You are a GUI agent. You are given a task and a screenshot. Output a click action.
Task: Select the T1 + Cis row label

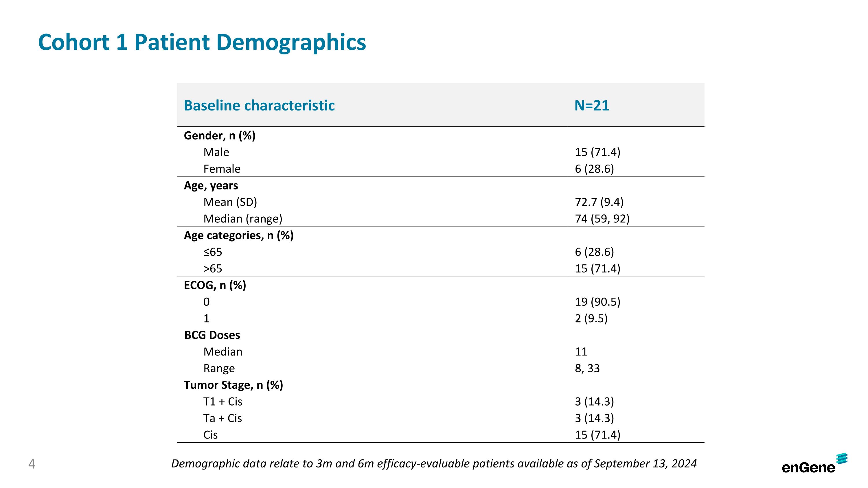coord(223,402)
